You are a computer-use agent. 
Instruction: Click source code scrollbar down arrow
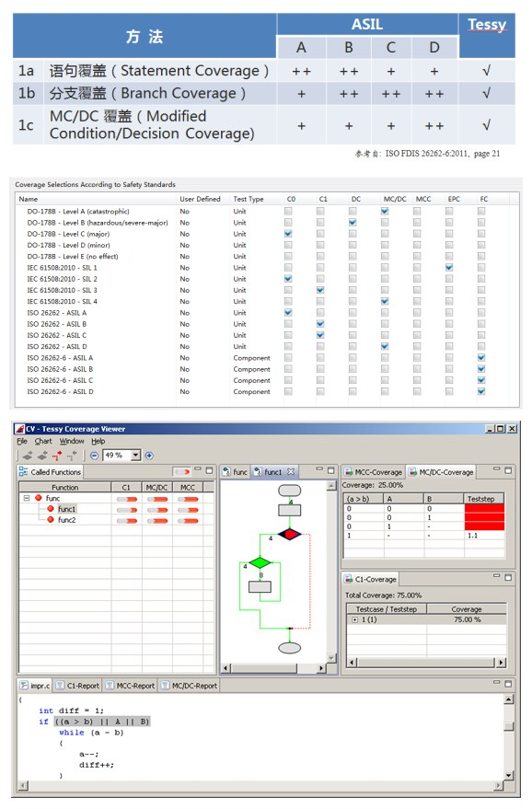(x=509, y=775)
